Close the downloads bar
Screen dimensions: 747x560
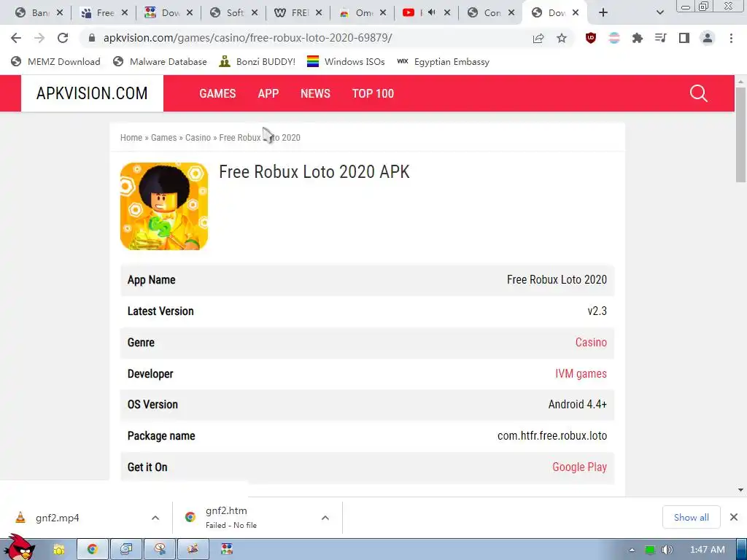[734, 517]
